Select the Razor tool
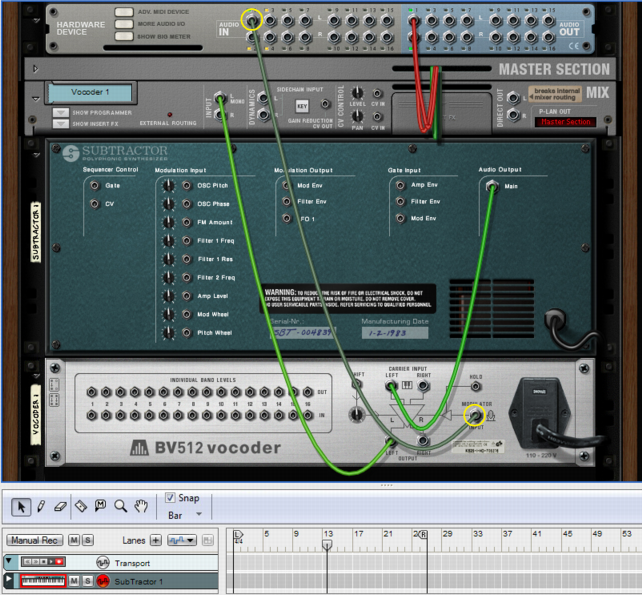642x595 pixels. [81, 506]
